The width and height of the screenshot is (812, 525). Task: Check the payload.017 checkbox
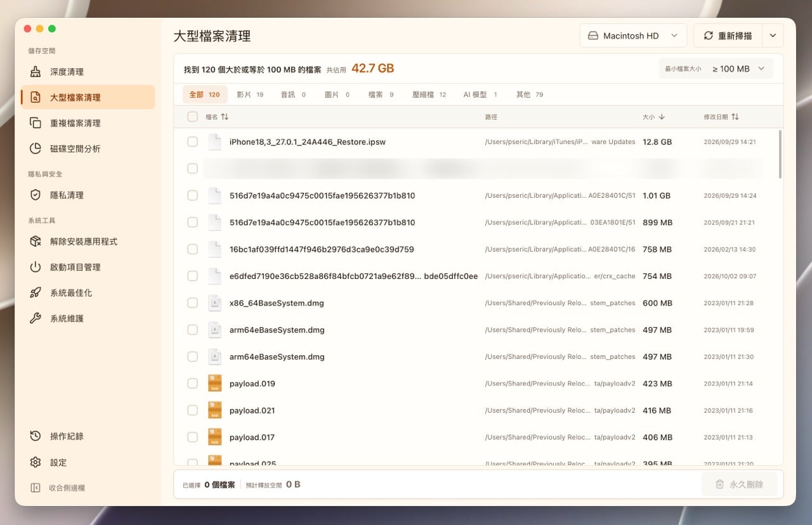(x=192, y=437)
